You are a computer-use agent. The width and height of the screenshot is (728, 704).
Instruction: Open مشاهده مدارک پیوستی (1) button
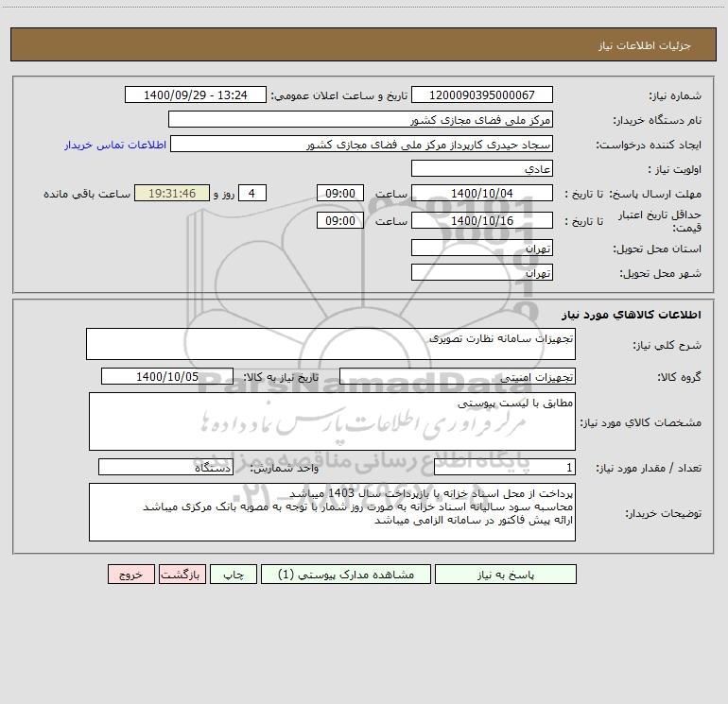coord(346,575)
